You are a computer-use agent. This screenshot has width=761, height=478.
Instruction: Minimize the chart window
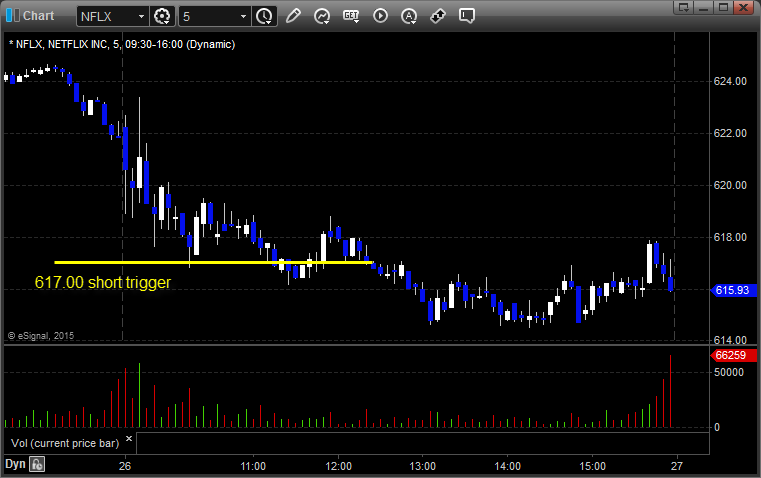click(704, 7)
